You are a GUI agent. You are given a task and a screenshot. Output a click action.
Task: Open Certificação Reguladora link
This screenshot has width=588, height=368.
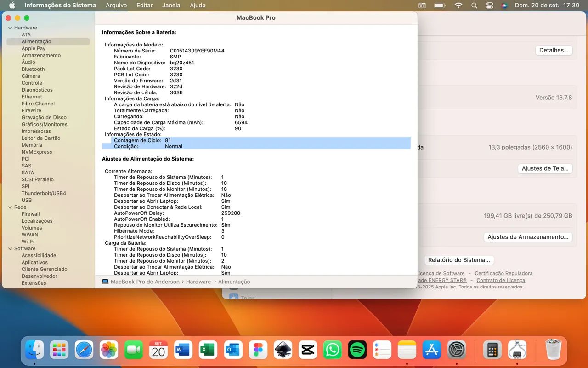click(503, 273)
